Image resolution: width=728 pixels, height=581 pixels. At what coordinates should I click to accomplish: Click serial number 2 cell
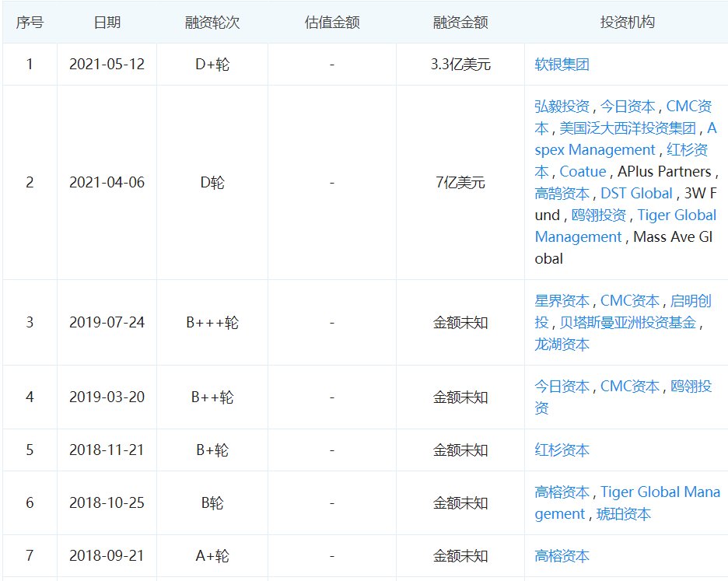pyautogui.click(x=30, y=183)
